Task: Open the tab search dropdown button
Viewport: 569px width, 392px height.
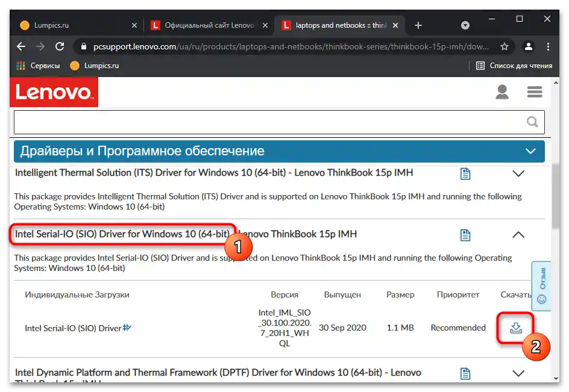Action: (465, 25)
